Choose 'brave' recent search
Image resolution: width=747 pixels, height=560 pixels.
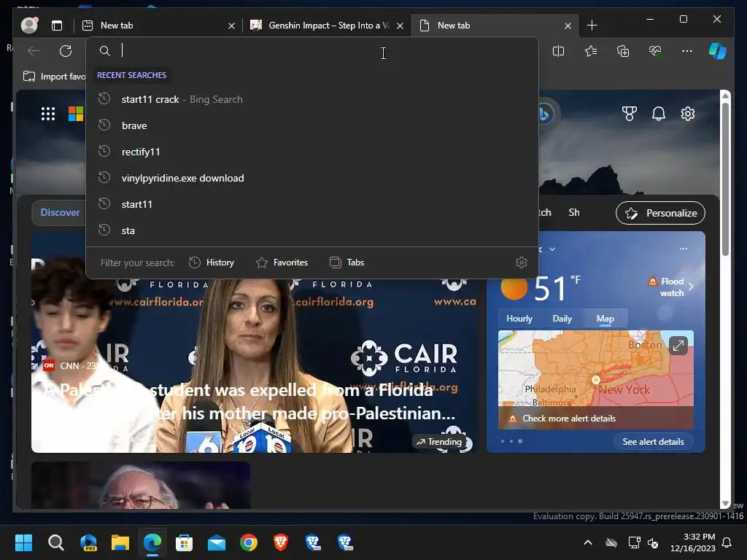click(312, 125)
